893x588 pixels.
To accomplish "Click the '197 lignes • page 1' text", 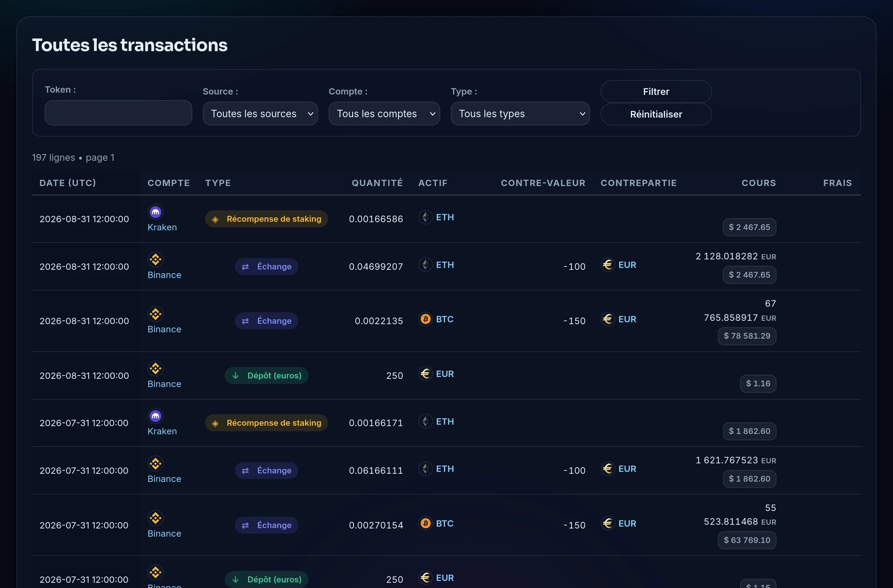I will click(73, 157).
